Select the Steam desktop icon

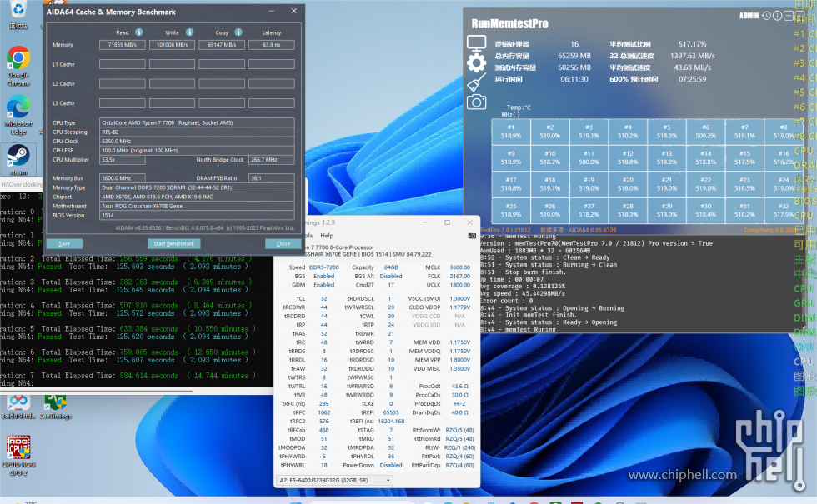click(18, 159)
